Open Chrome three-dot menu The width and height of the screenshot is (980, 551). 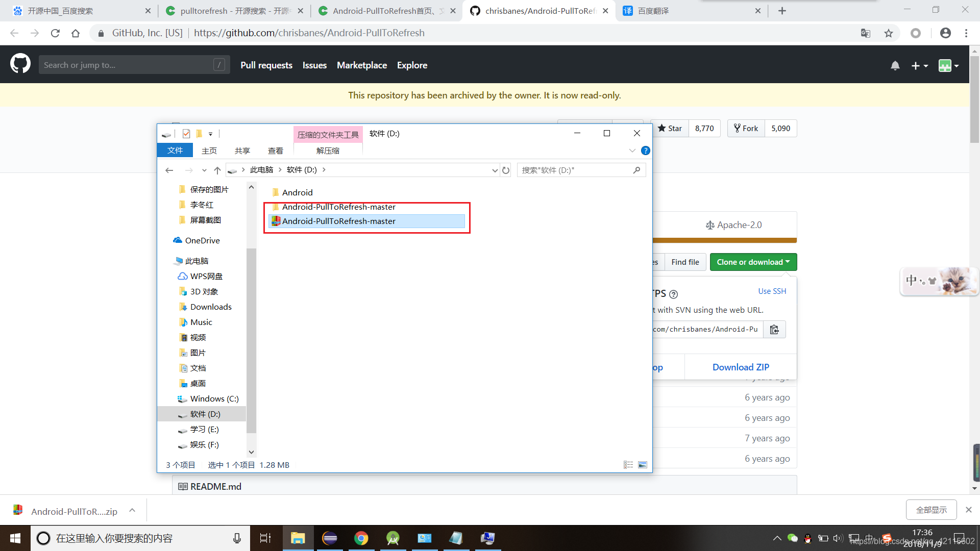(x=966, y=33)
